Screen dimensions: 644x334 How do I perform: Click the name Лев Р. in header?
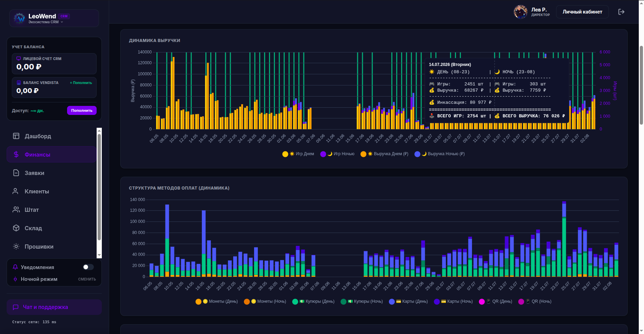[x=539, y=10]
